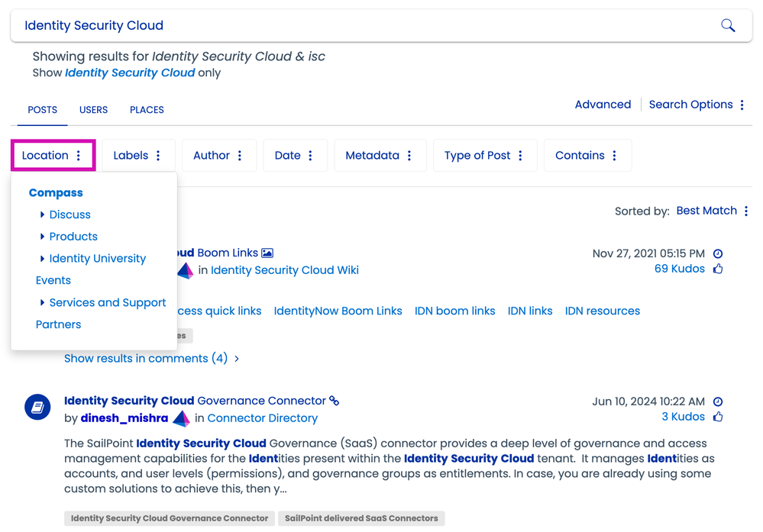Change sorting via Best Match dropdown
The height and width of the screenshot is (532, 763).
click(712, 211)
